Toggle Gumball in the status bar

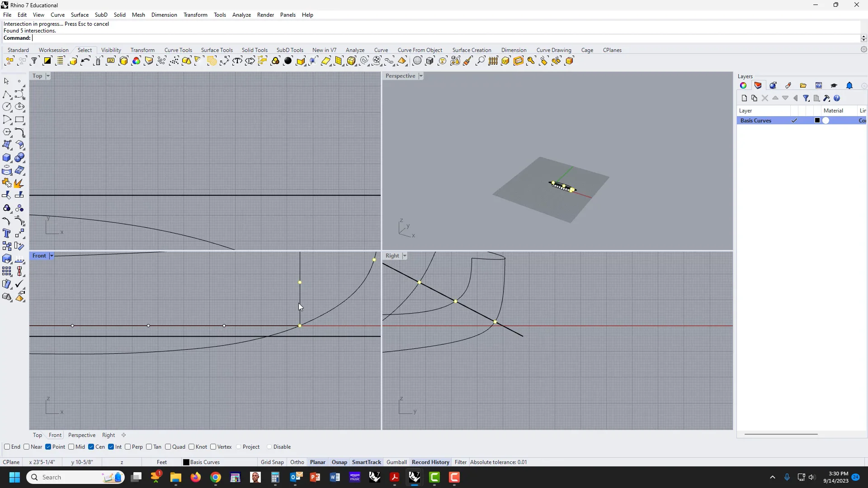click(396, 462)
